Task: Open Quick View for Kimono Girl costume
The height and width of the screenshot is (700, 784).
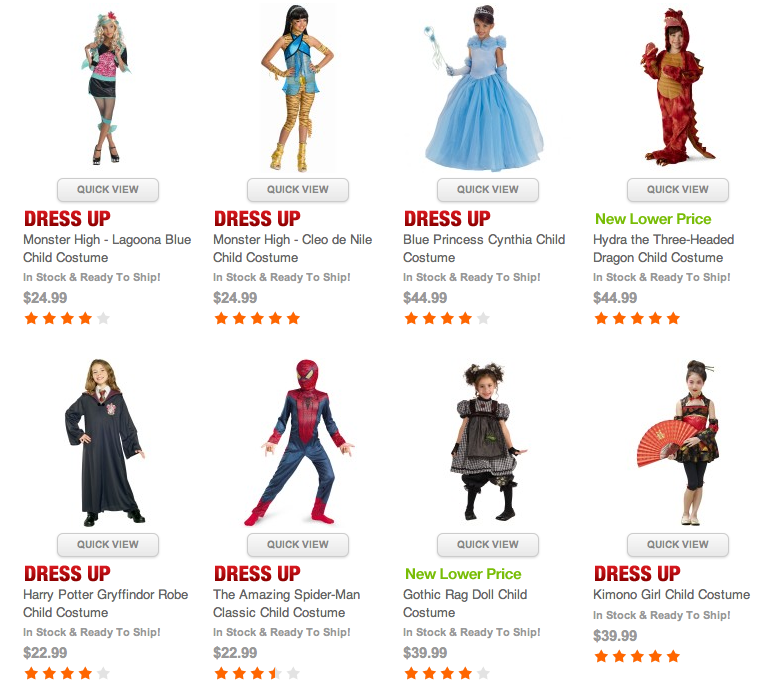Action: (678, 545)
